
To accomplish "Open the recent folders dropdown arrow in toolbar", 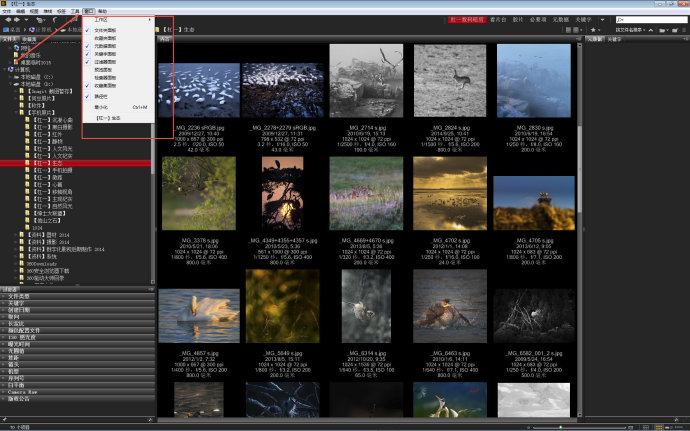I will coord(26,20).
